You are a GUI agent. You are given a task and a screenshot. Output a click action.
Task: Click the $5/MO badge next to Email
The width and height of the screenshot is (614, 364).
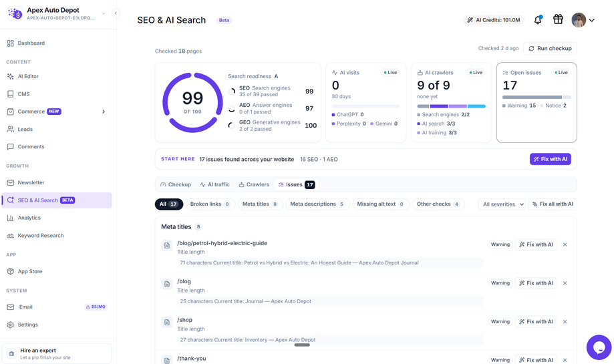(x=96, y=307)
